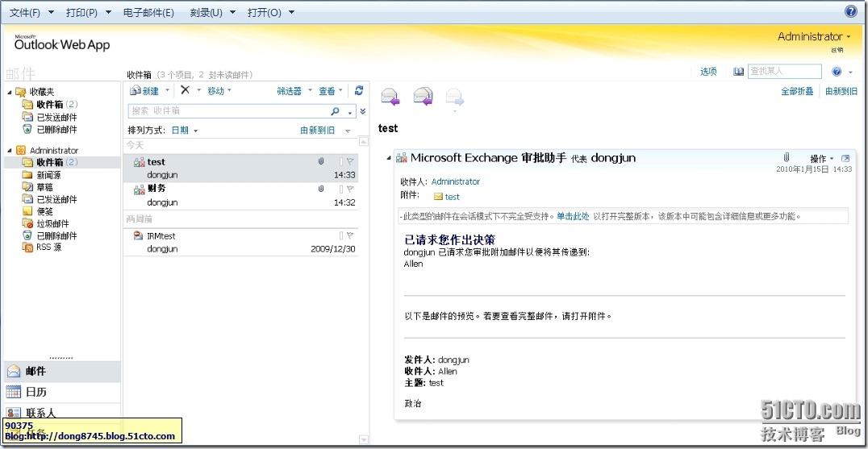Viewport: 868px width, 449px height.
Task: Click the category box on the test message row
Action: (x=341, y=161)
